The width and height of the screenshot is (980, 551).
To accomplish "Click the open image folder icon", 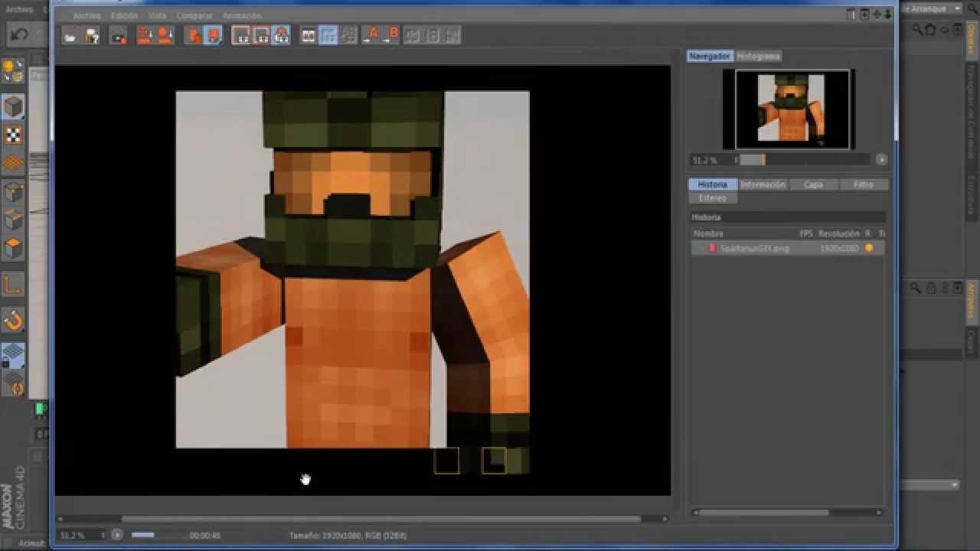I will pyautogui.click(x=70, y=35).
